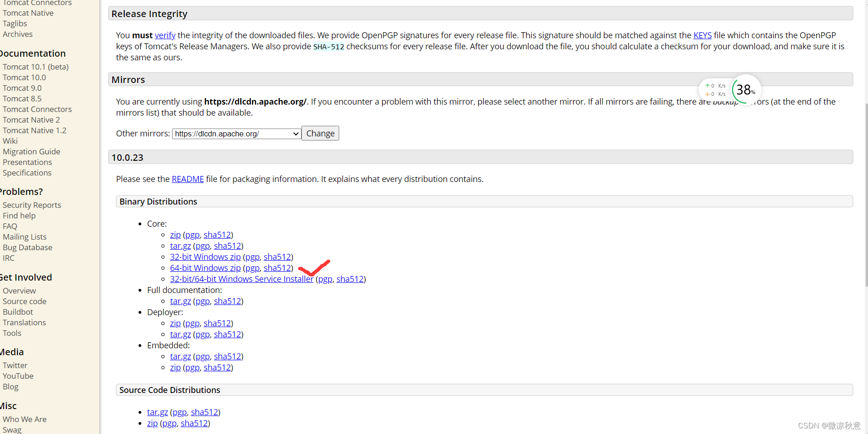Open Tomcat 8.5 documentation
868x434 pixels.
tap(22, 99)
